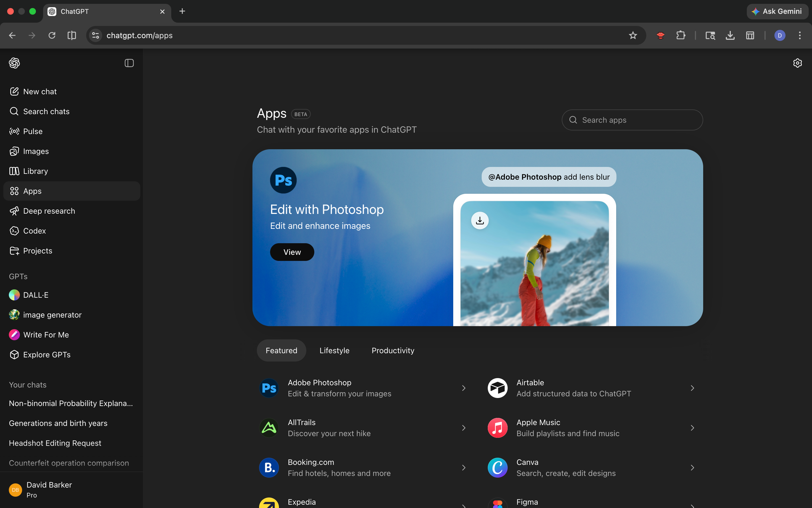The image size is (812, 508).
Task: View site information icon in address bar
Action: pos(96,35)
